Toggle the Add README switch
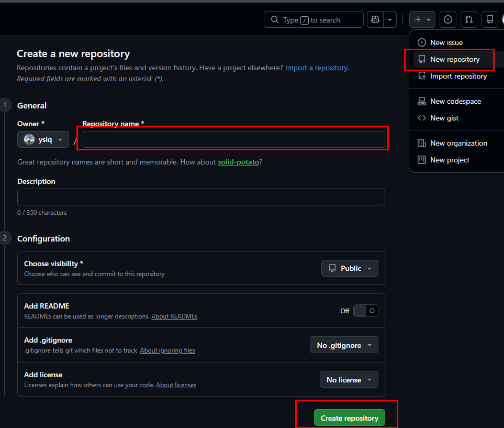The image size is (504, 428). [x=366, y=311]
